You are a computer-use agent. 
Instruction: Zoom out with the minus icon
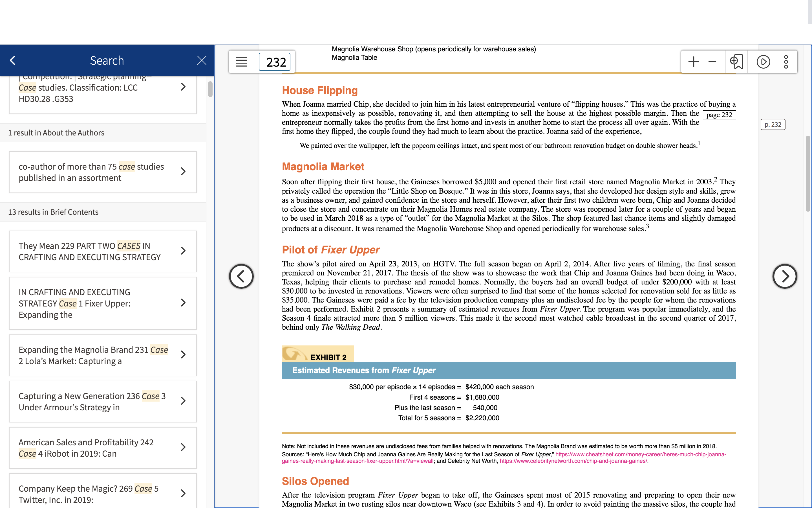(712, 62)
